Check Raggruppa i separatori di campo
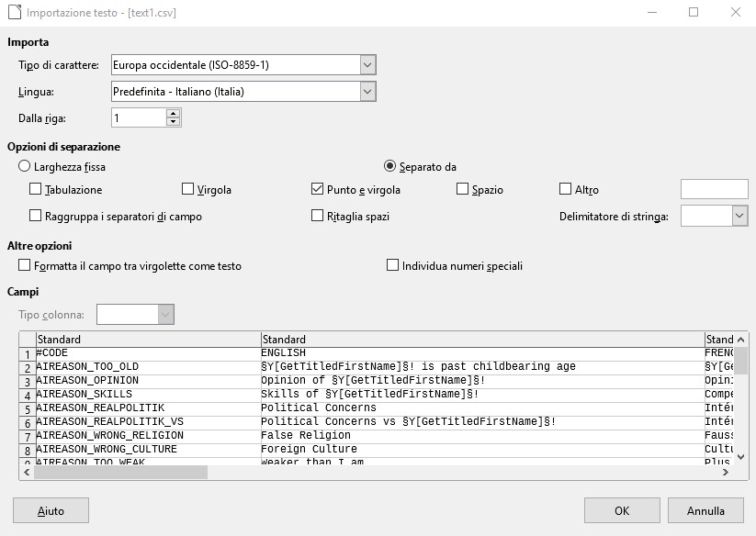 [x=35, y=216]
